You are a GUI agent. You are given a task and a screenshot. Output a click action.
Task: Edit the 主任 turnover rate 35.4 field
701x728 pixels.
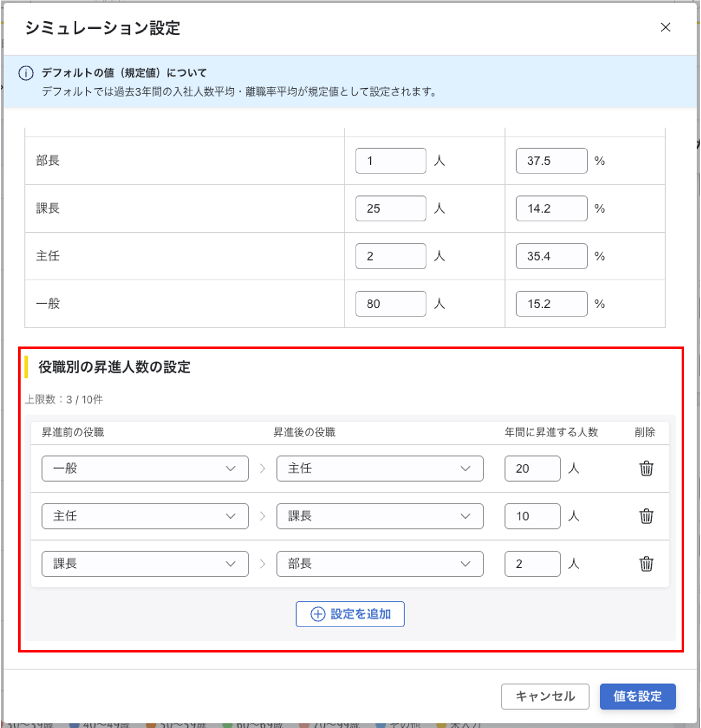click(x=551, y=256)
